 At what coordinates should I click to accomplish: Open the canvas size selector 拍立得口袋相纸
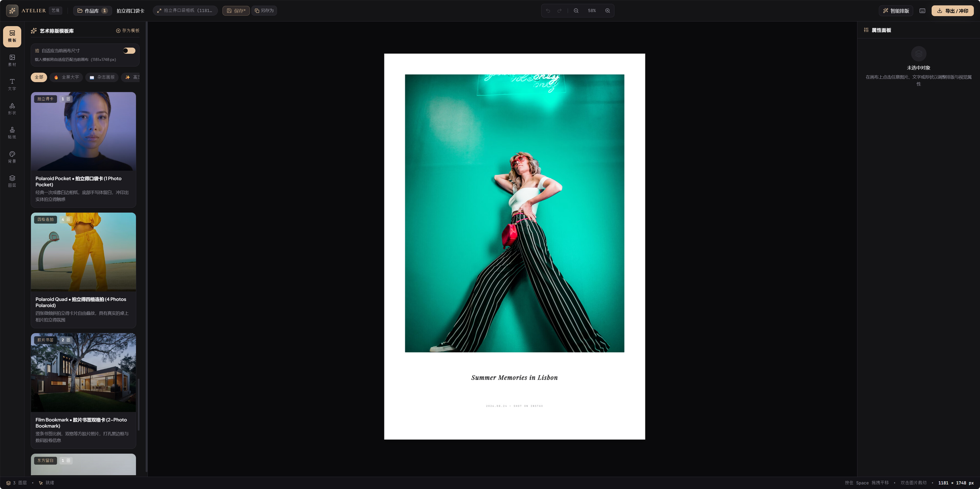coord(185,11)
